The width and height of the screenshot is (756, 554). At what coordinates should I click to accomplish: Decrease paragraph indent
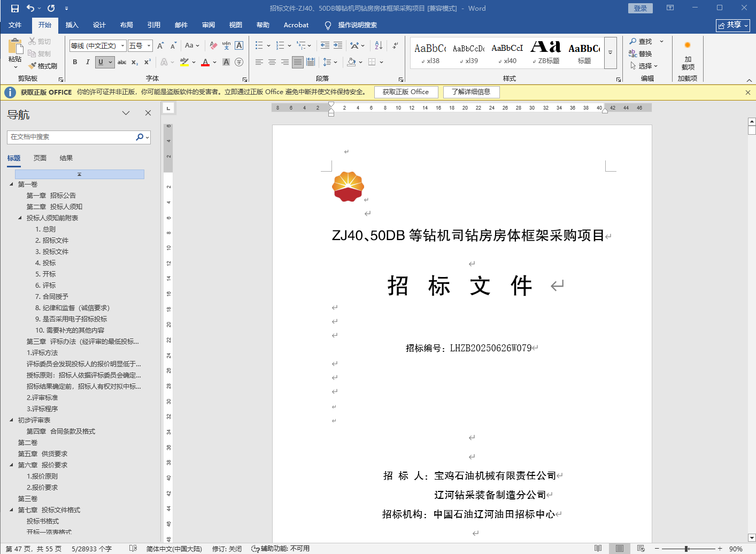pyautogui.click(x=325, y=46)
